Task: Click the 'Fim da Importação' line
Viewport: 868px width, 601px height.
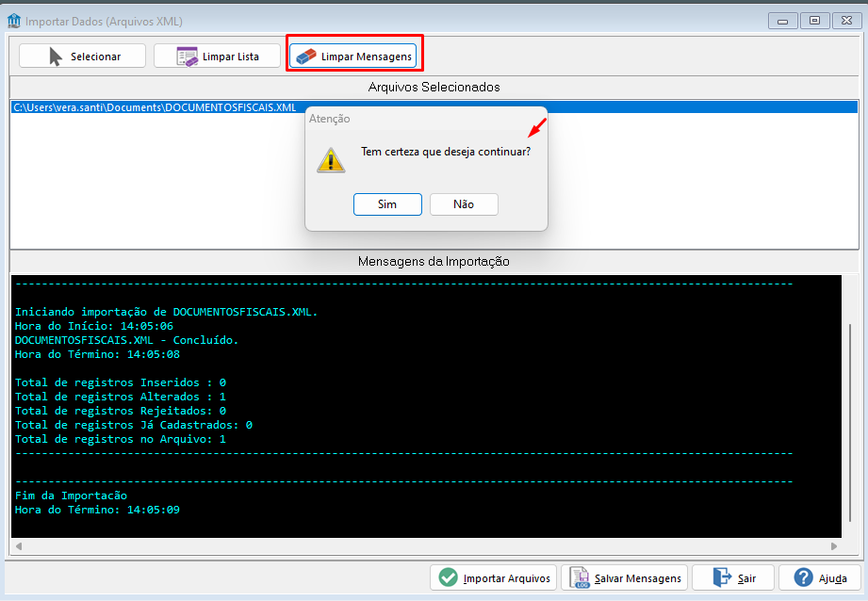Action: click(x=71, y=495)
